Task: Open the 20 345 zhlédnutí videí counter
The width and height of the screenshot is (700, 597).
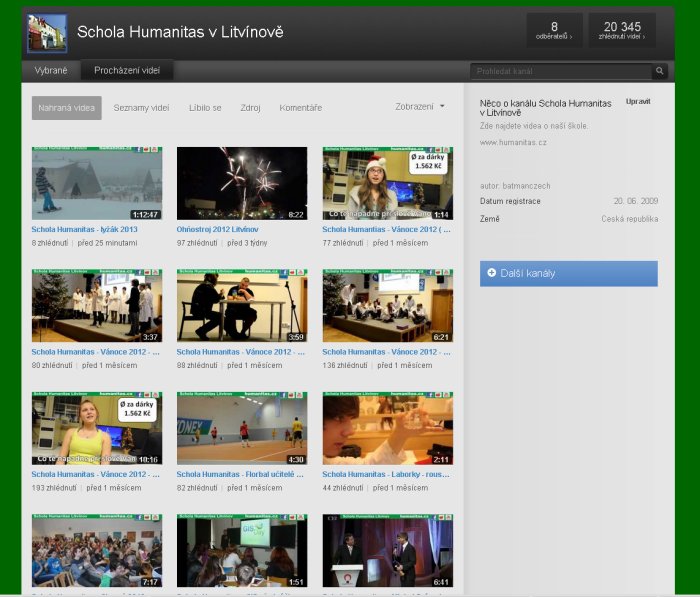Action: tap(621, 30)
